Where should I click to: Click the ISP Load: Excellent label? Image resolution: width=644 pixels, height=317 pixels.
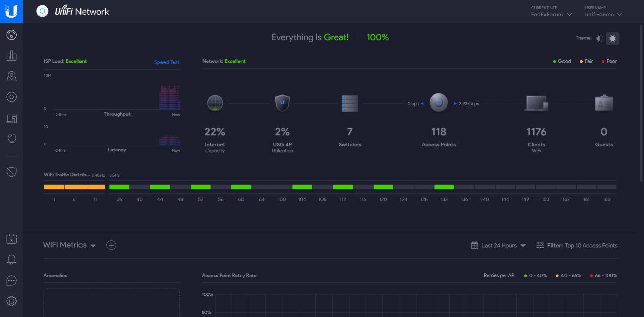pos(65,61)
